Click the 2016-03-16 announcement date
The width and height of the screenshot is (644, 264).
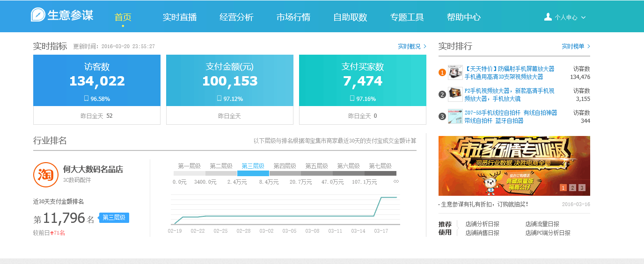[576, 205]
